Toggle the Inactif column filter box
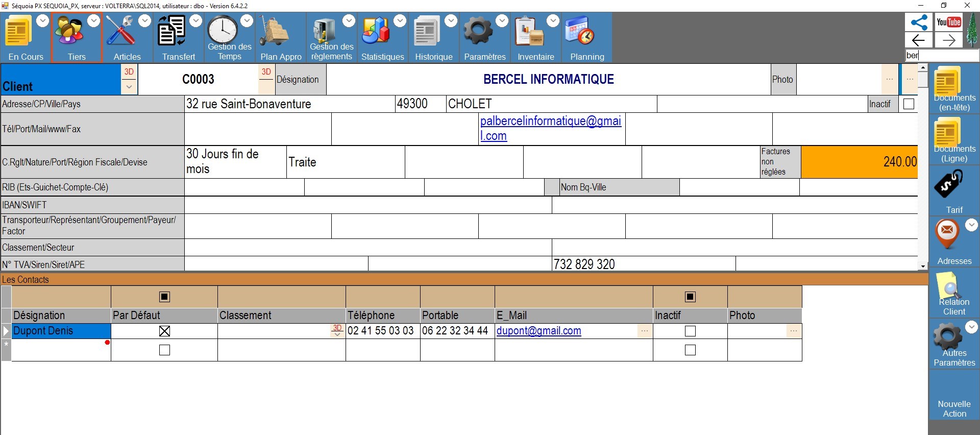Screen dimensions: 980x435 click(x=690, y=297)
